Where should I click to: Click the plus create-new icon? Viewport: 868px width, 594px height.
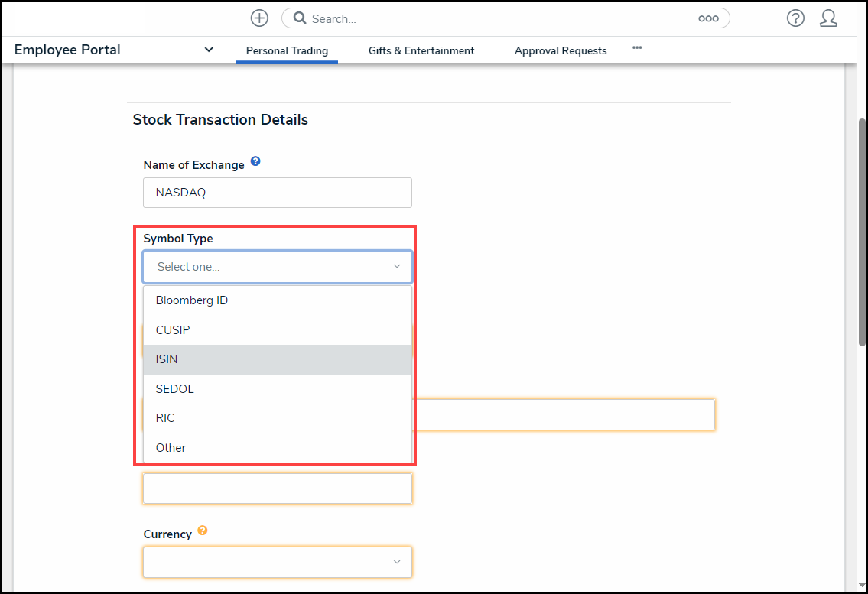[x=259, y=18]
